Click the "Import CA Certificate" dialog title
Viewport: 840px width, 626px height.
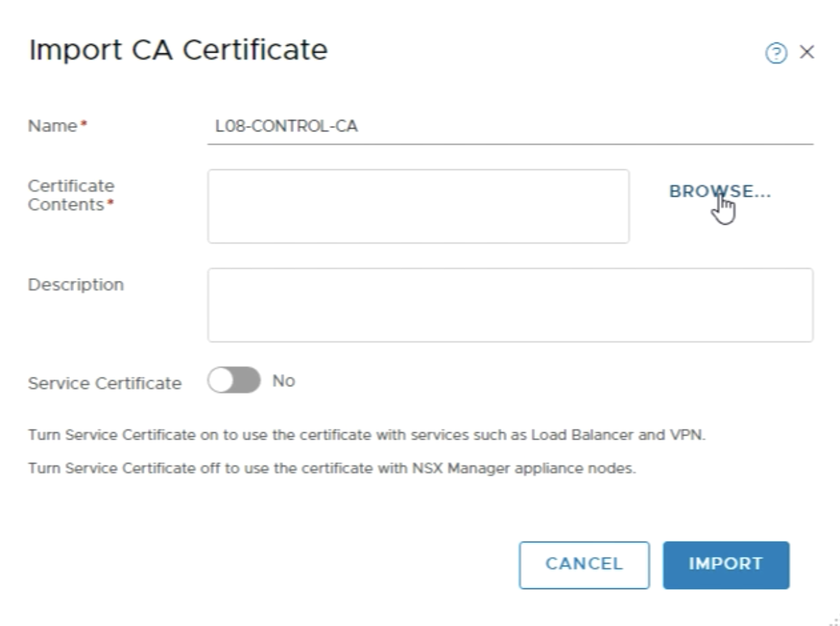click(177, 50)
